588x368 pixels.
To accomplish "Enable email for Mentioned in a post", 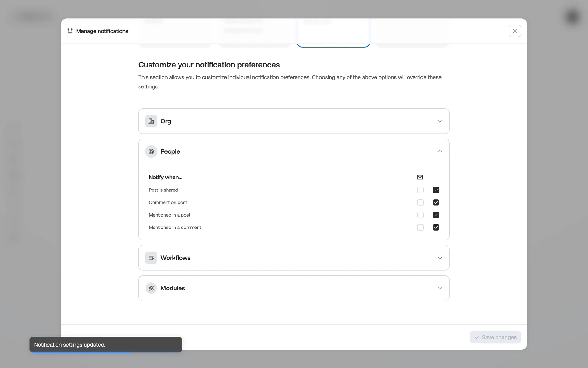I will [420, 215].
